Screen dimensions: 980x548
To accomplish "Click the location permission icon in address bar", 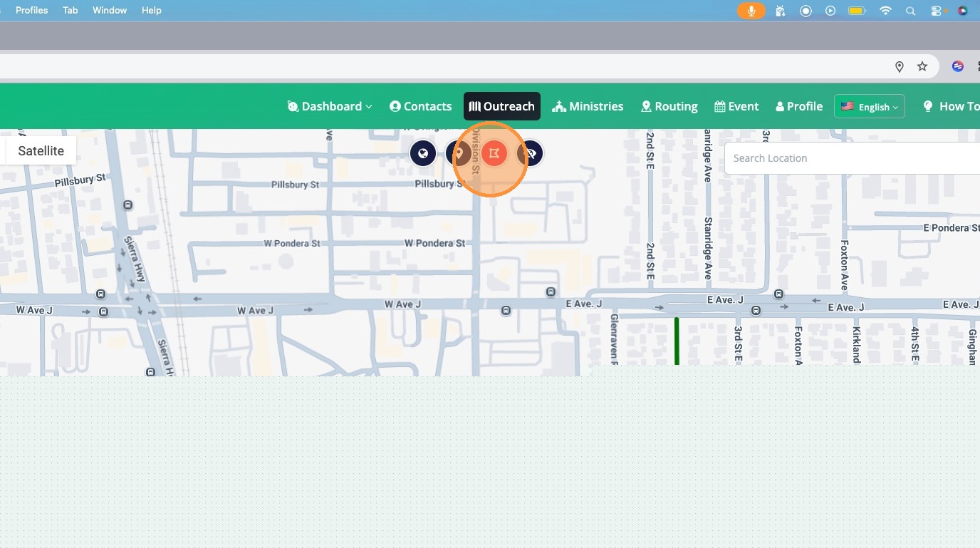I will 900,66.
